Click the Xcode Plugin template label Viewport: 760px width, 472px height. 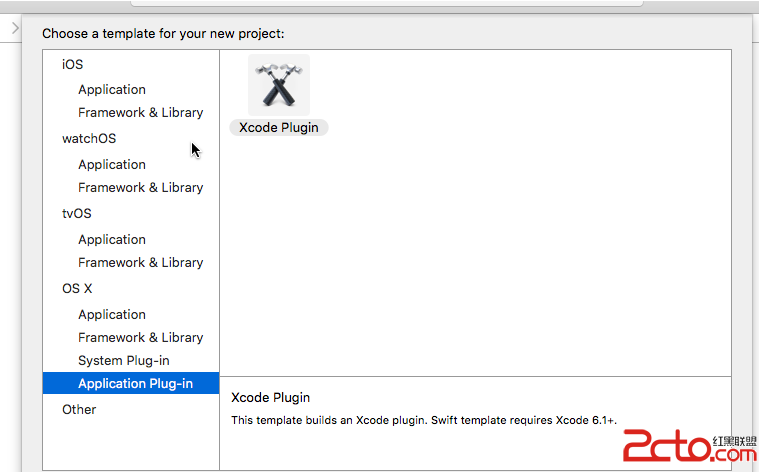279,127
